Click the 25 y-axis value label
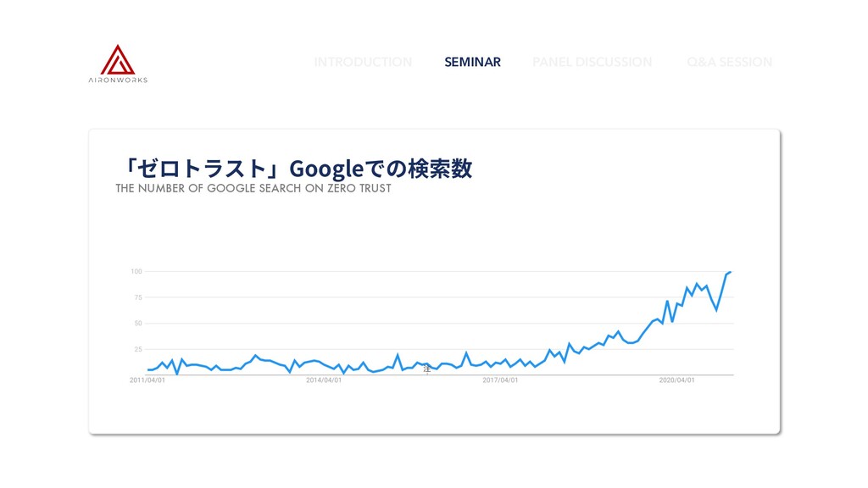The height and width of the screenshot is (488, 868). [x=138, y=349]
